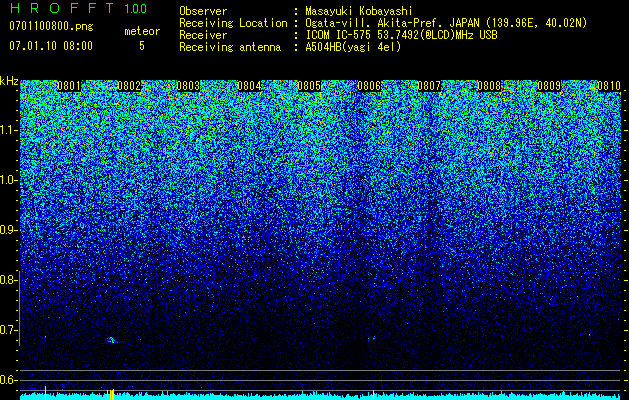This screenshot has width=629, height=400.
Task: Click the 0.9 kHz axis label
Action: click(x=8, y=230)
